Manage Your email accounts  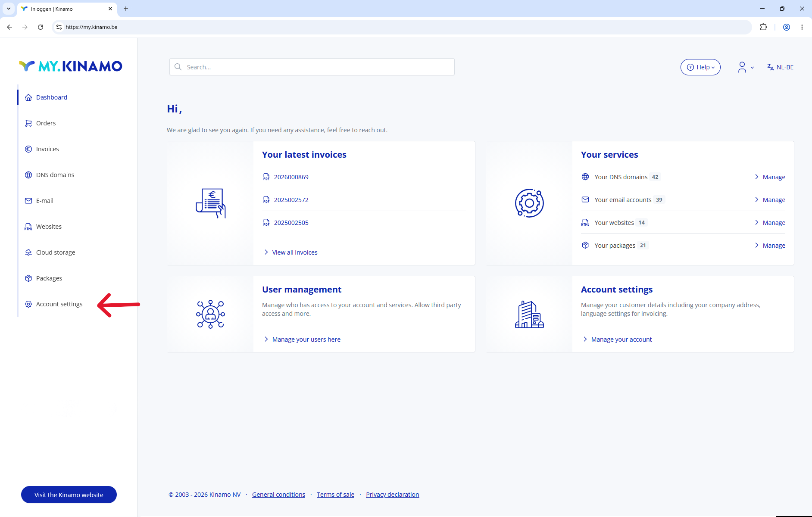770,200
